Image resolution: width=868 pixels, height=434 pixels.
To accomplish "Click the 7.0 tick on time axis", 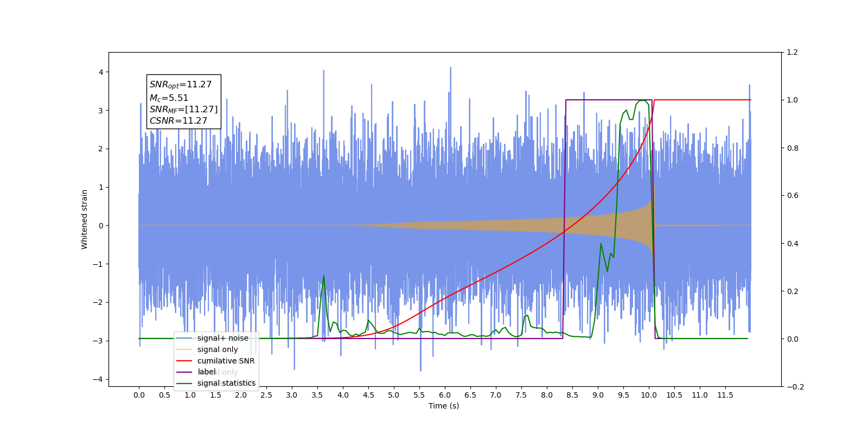I will 496,395.
